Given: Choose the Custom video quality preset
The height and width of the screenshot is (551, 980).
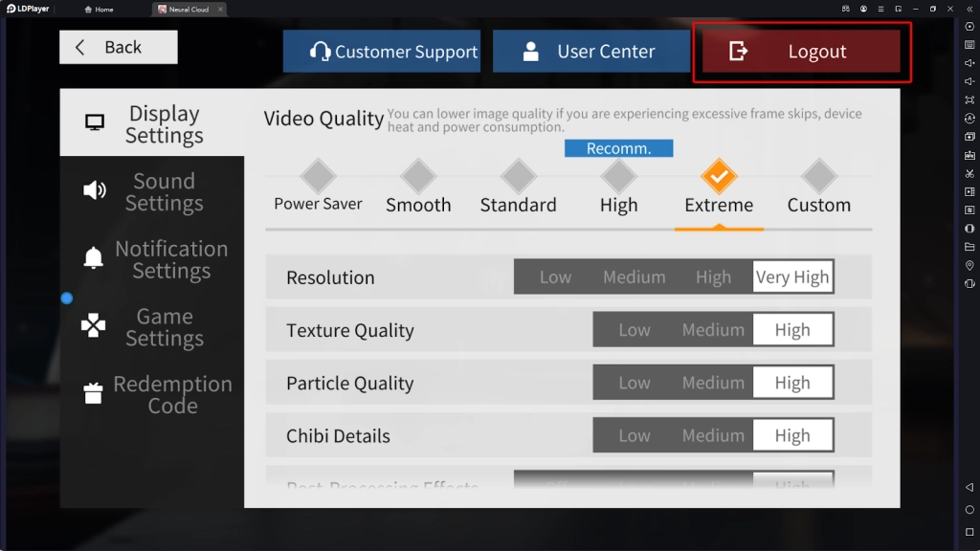Looking at the screenshot, I should pos(818,188).
